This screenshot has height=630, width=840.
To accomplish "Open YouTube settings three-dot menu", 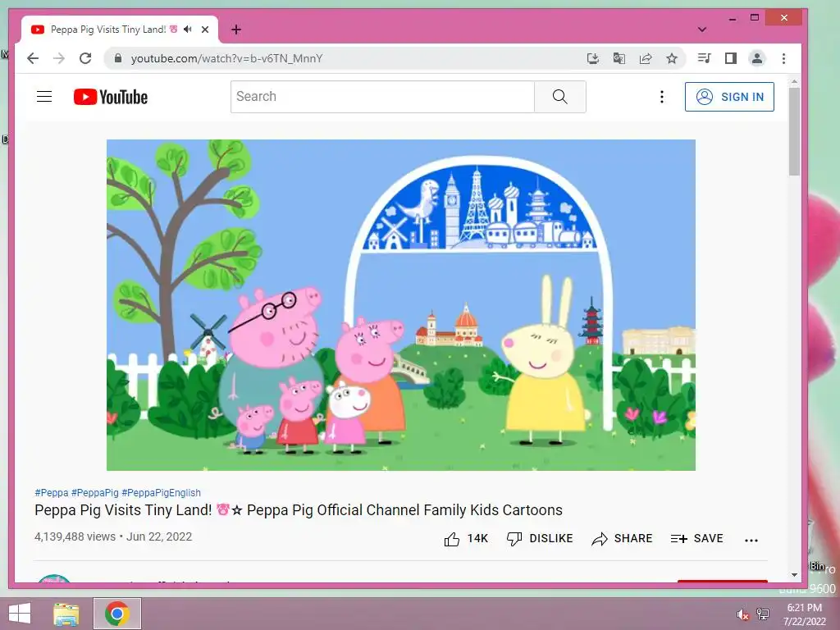I will [x=662, y=97].
